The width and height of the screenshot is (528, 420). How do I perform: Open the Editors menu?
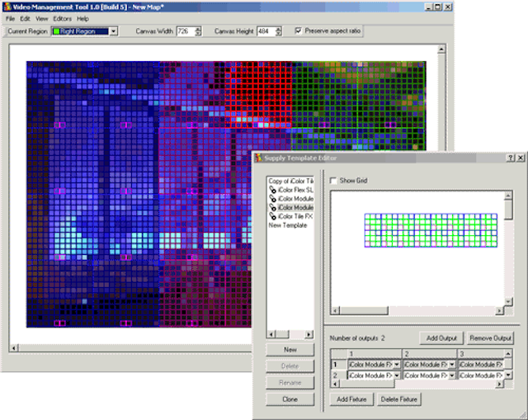coord(63,19)
